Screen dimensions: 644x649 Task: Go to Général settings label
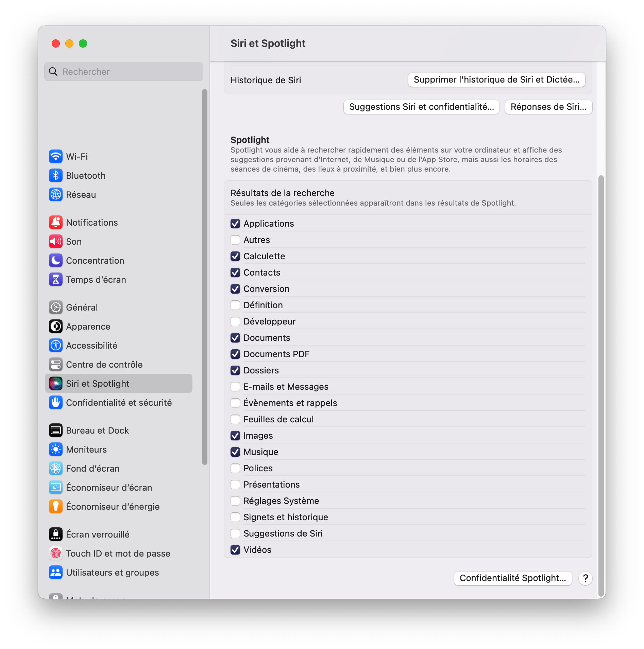pyautogui.click(x=82, y=307)
